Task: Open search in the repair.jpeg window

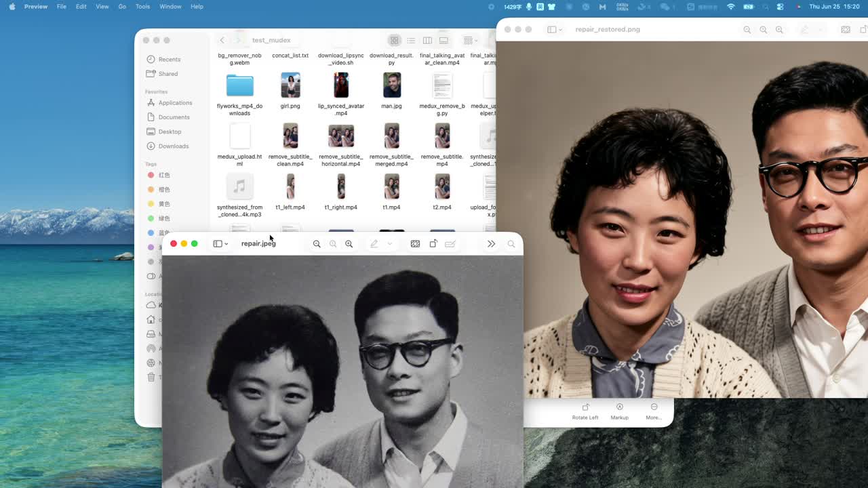Action: pyautogui.click(x=511, y=243)
